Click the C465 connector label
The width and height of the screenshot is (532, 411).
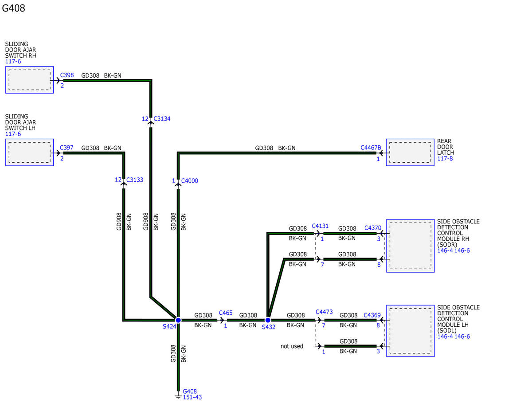(226, 313)
